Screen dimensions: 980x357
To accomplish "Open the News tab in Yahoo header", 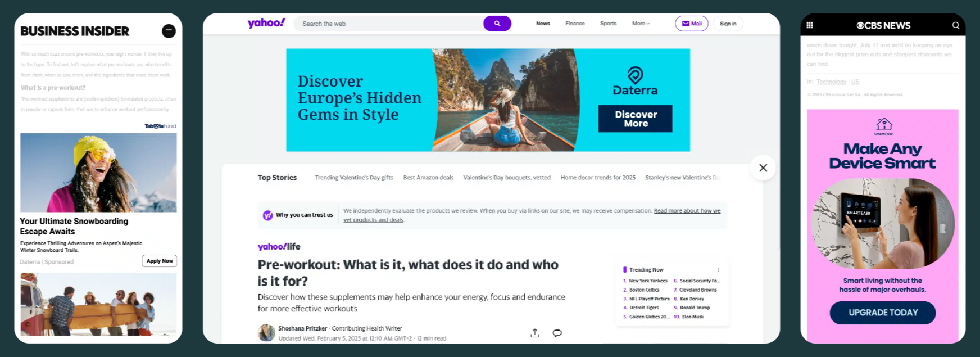I will (x=543, y=24).
